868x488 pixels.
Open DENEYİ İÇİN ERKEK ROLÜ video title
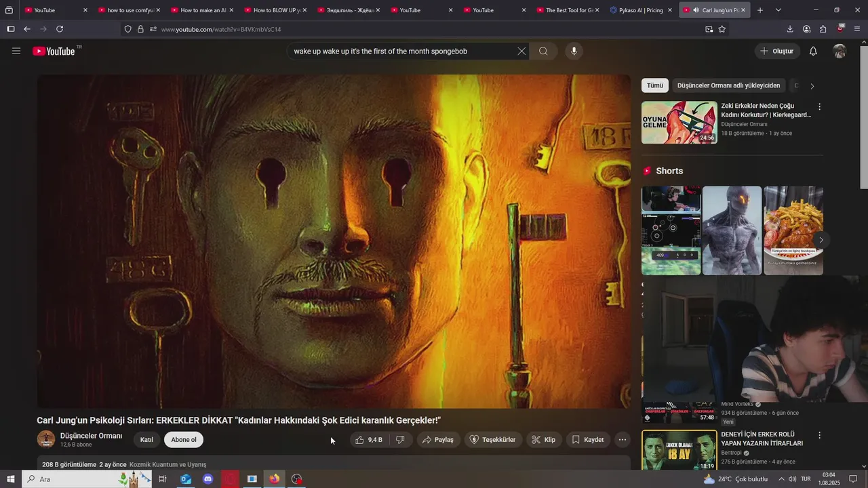[x=762, y=439]
